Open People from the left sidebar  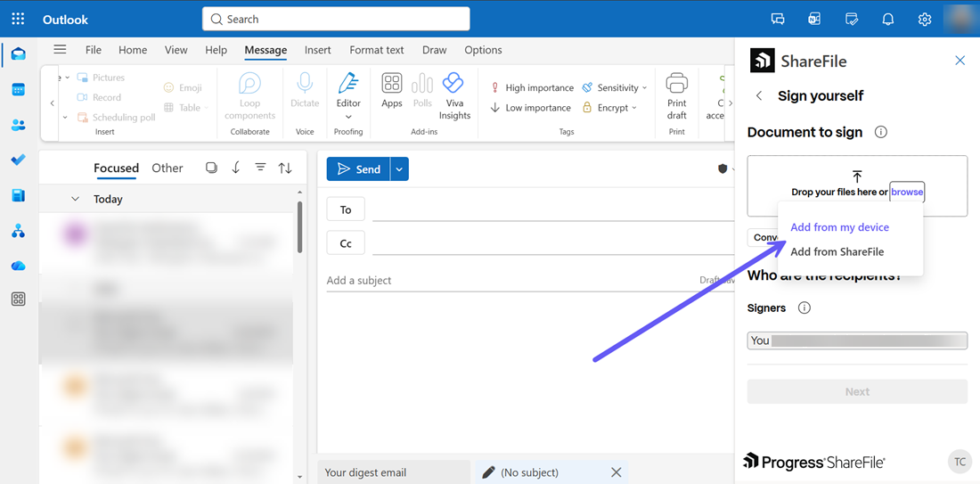coord(18,125)
